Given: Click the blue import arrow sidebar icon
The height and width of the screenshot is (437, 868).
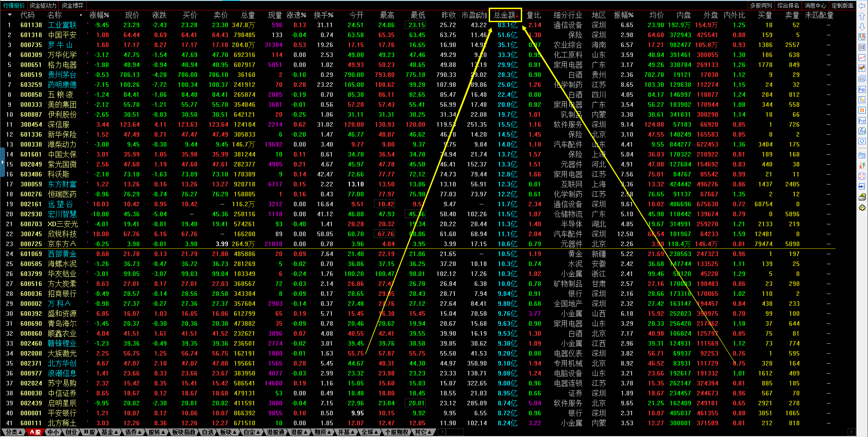Looking at the screenshot, I should click(x=862, y=186).
